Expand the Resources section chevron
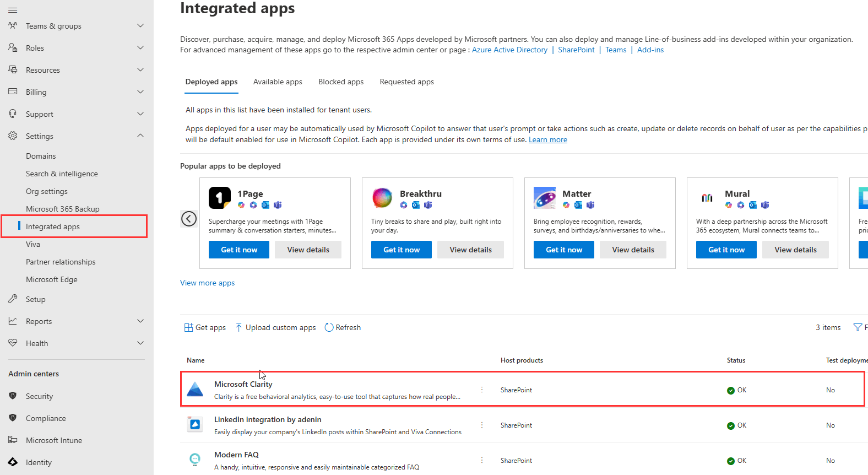The height and width of the screenshot is (475, 868). 140,69
